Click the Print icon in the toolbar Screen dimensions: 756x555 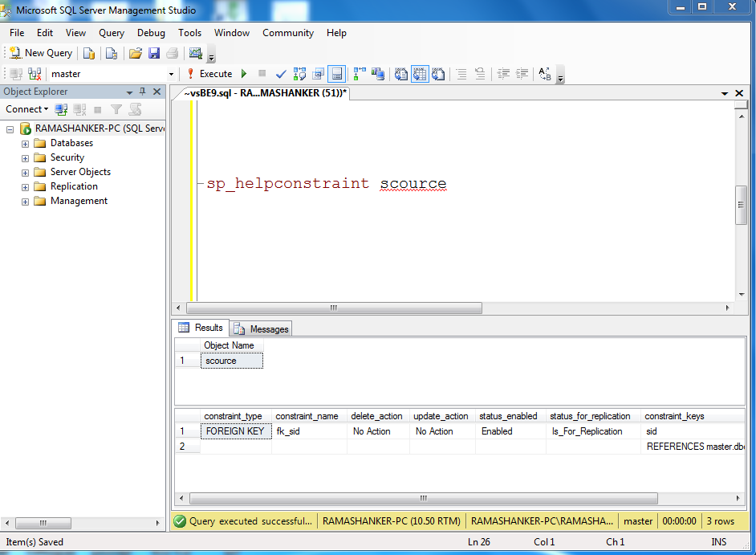coord(171,52)
